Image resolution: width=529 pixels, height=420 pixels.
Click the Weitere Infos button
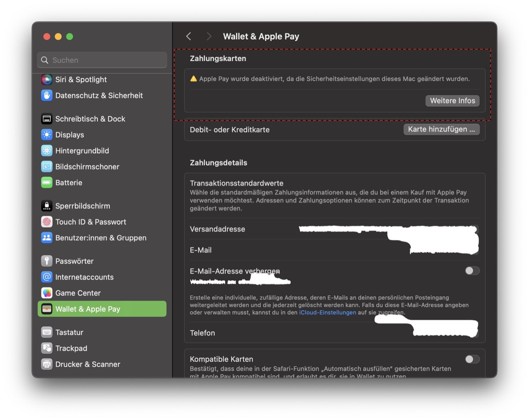click(452, 101)
